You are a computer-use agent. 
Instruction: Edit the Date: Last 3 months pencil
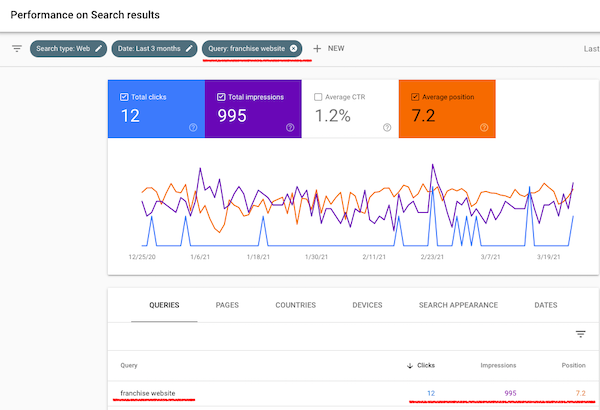point(189,48)
